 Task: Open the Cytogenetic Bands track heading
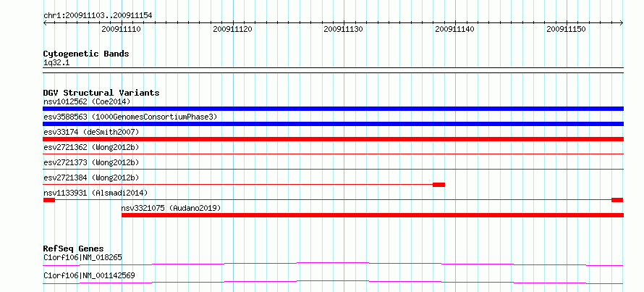click(86, 54)
